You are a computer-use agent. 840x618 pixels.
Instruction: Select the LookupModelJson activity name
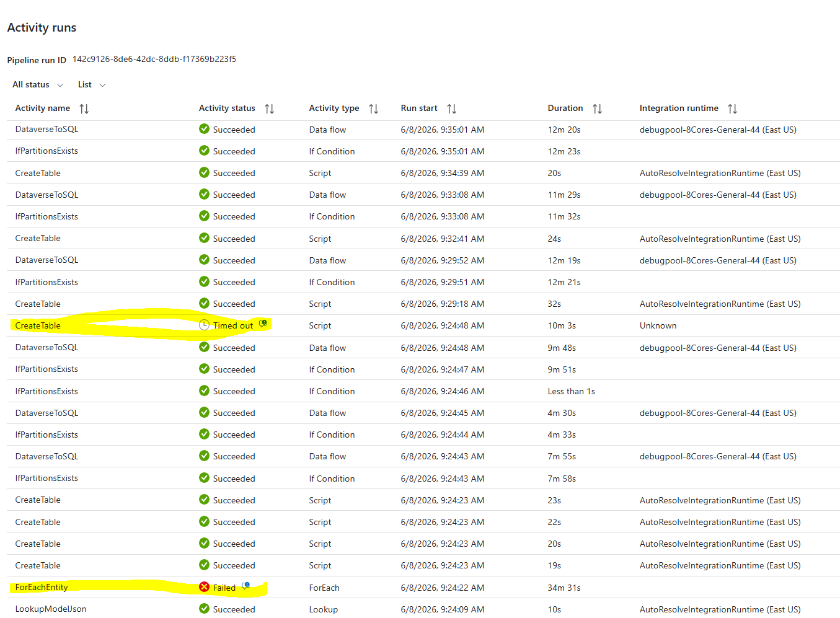coord(51,609)
